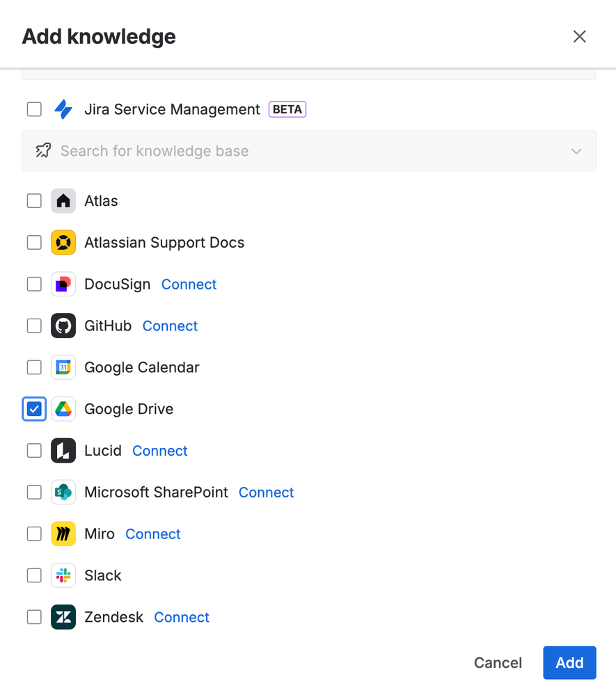This screenshot has height=695, width=616.
Task: Click the Jira Service Management label
Action: pyautogui.click(x=172, y=109)
